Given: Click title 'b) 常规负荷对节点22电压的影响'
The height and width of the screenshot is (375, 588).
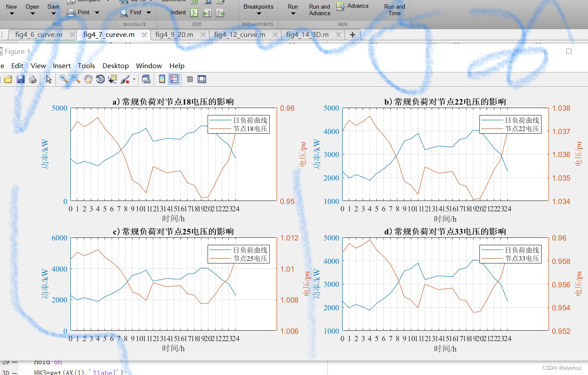Looking at the screenshot, I should click(x=445, y=102).
